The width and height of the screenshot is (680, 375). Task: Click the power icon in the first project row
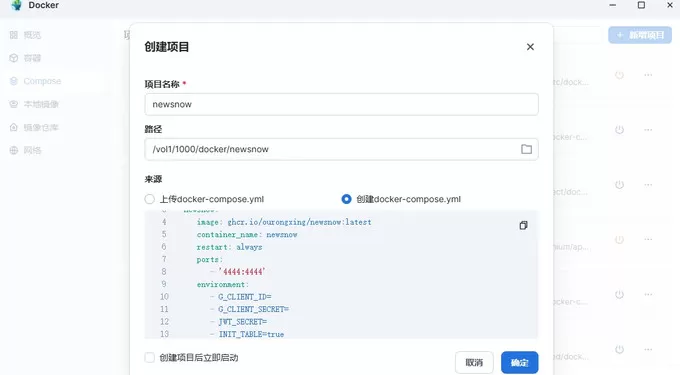[x=619, y=75]
